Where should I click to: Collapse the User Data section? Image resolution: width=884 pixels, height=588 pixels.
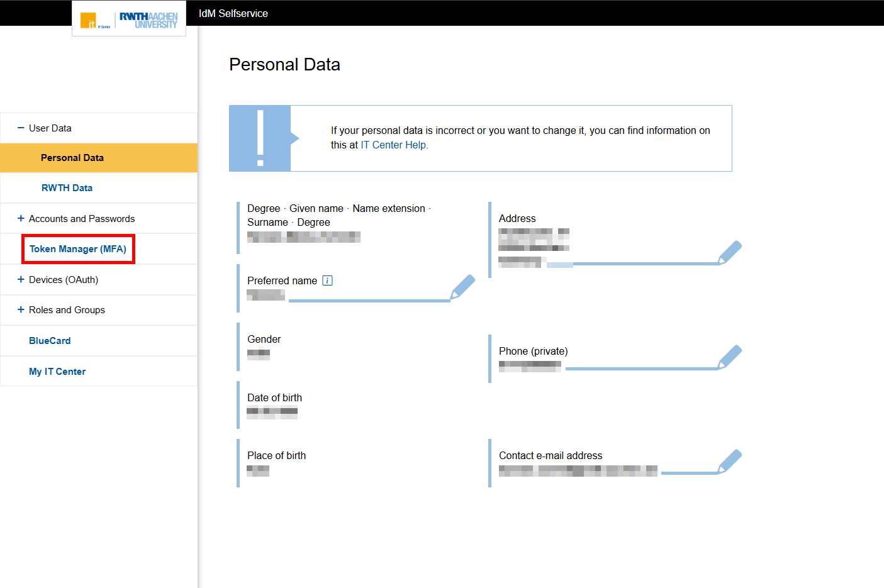(x=21, y=128)
